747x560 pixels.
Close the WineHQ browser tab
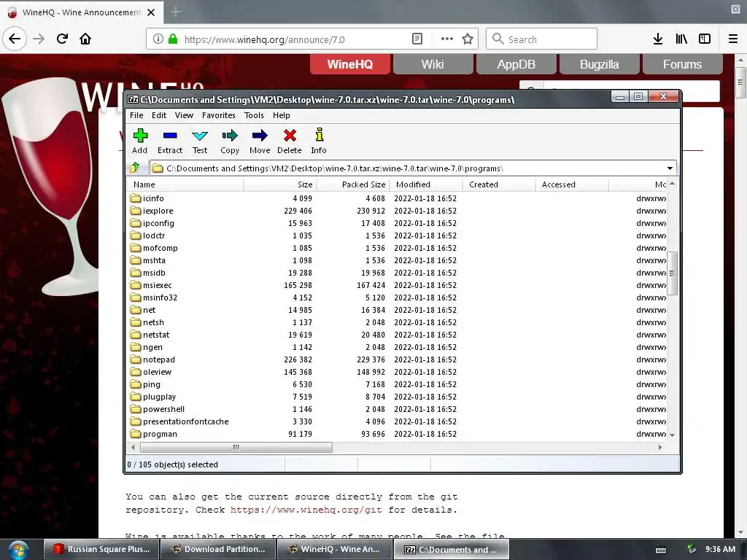(151, 12)
